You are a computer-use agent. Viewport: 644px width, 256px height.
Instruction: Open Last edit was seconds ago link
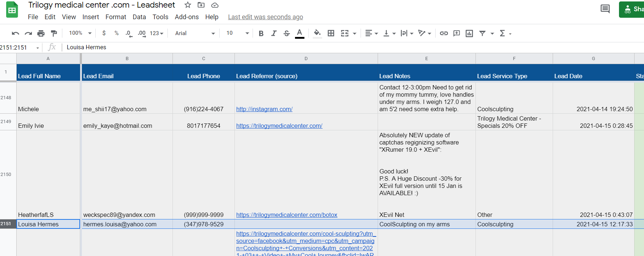[x=265, y=17]
